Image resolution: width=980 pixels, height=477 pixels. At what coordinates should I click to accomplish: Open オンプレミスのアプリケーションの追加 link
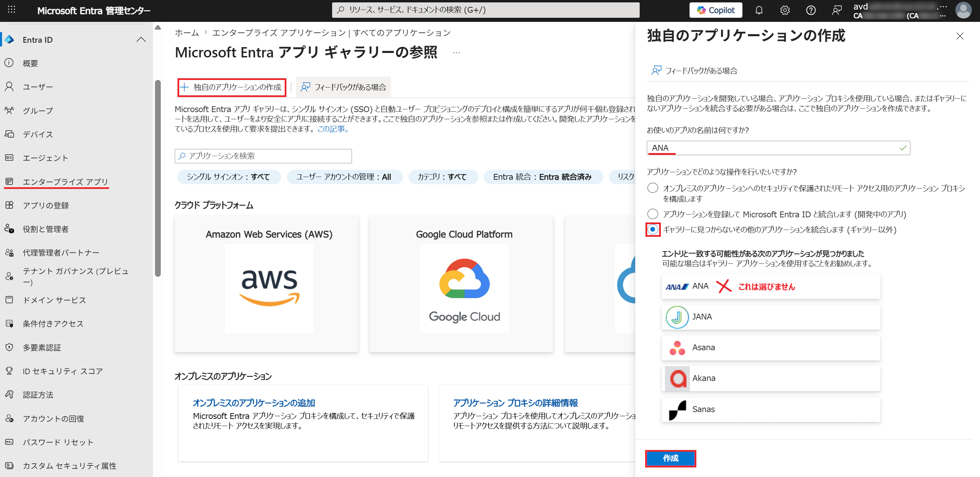click(x=254, y=403)
